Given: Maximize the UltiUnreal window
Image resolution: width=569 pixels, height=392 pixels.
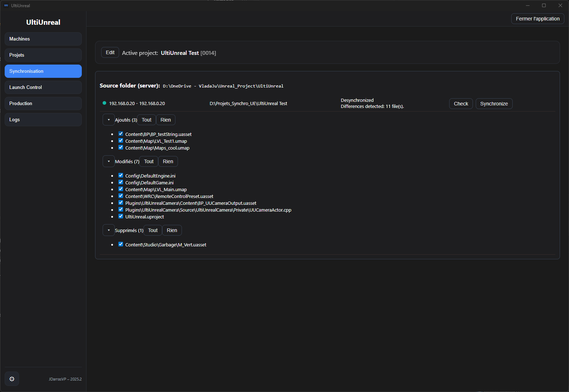Looking at the screenshot, I should [544, 5].
